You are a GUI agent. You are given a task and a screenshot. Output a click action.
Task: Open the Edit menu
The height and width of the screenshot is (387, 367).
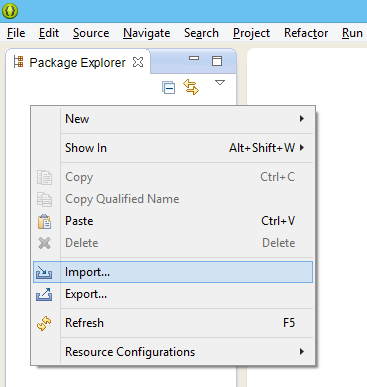(x=49, y=33)
